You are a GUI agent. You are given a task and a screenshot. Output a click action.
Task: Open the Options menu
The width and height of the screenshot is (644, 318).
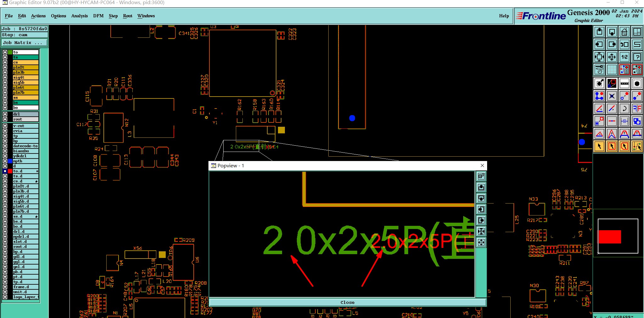(x=58, y=16)
